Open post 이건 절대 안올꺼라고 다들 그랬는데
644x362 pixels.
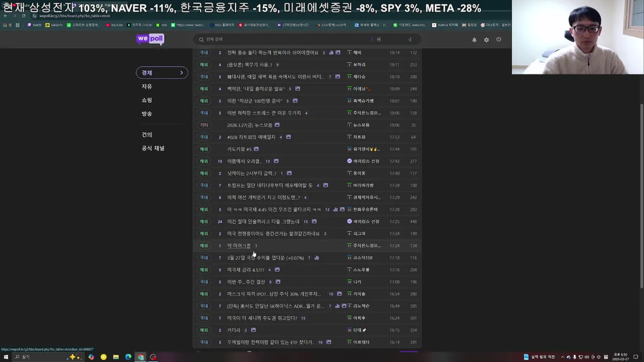click(263, 221)
